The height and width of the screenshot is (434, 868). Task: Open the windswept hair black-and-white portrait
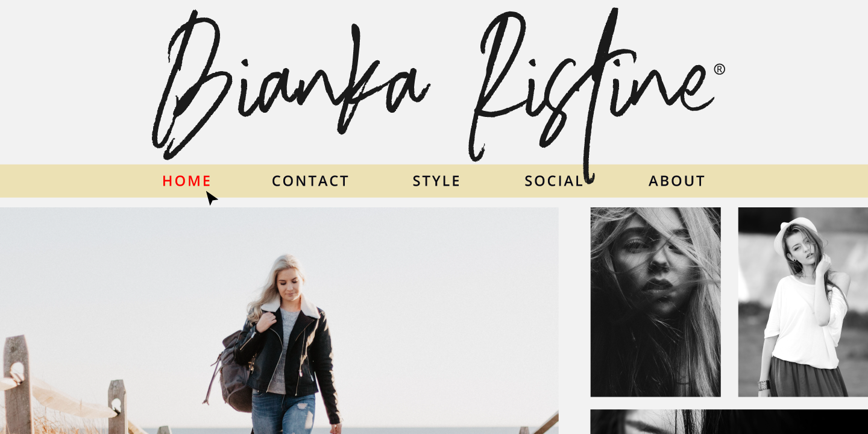point(655,302)
